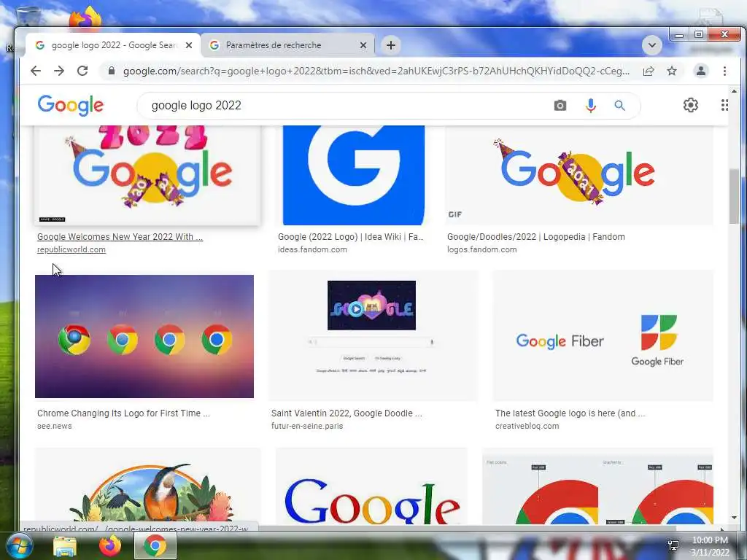The height and width of the screenshot is (560, 747).
Task: Launch Firefox from the taskbar
Action: tap(110, 545)
